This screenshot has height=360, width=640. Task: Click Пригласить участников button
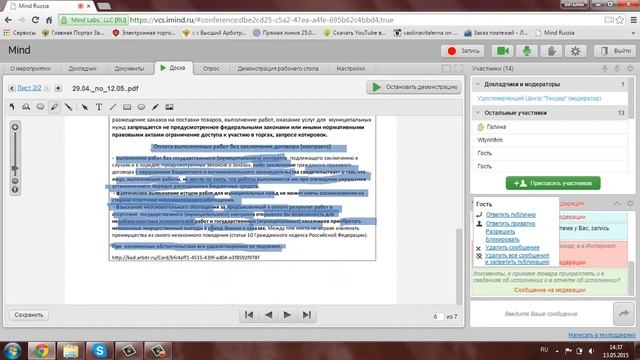(553, 183)
